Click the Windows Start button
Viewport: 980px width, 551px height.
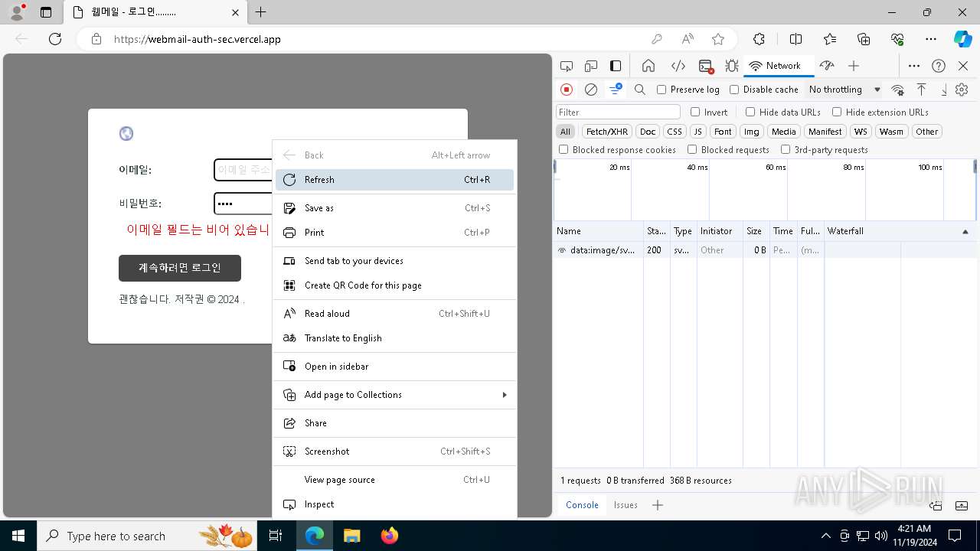click(18, 536)
